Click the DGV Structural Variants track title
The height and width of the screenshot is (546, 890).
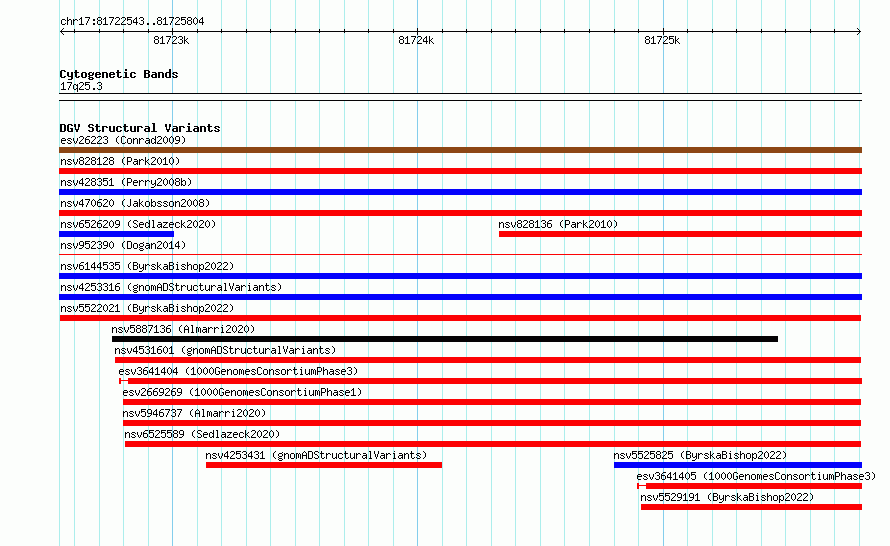140,128
